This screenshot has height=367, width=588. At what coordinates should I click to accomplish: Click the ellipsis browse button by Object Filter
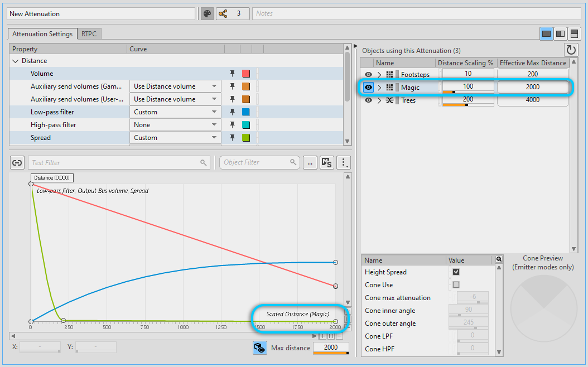click(x=310, y=163)
